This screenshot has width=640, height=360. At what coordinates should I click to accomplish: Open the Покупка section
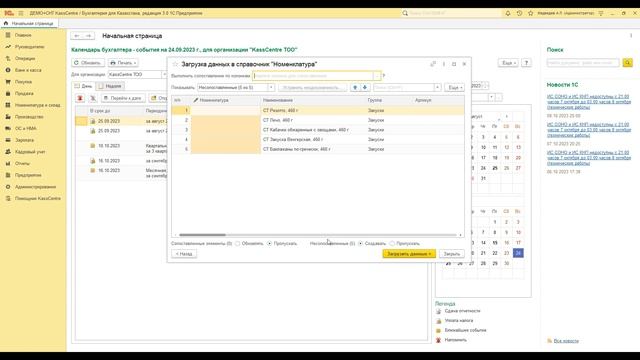tap(23, 82)
